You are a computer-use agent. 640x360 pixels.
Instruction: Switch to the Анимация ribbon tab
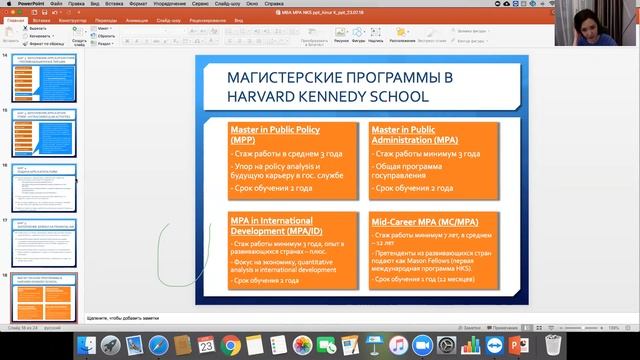(x=137, y=20)
